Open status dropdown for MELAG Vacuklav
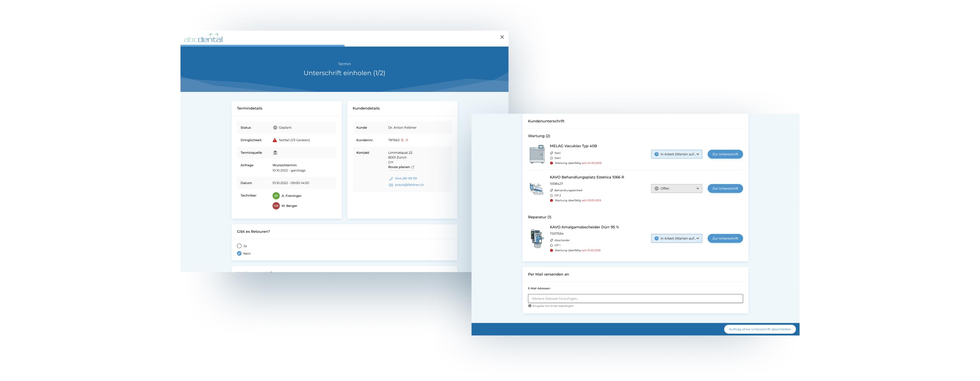 [x=676, y=154]
